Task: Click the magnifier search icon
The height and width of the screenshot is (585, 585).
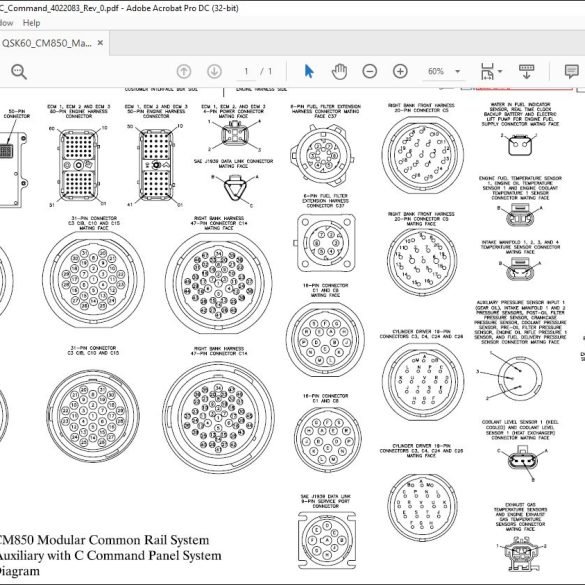Action: click(19, 71)
